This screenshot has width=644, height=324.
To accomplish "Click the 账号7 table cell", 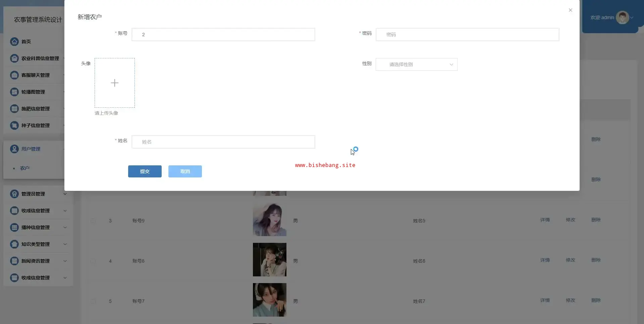I will [x=139, y=301].
